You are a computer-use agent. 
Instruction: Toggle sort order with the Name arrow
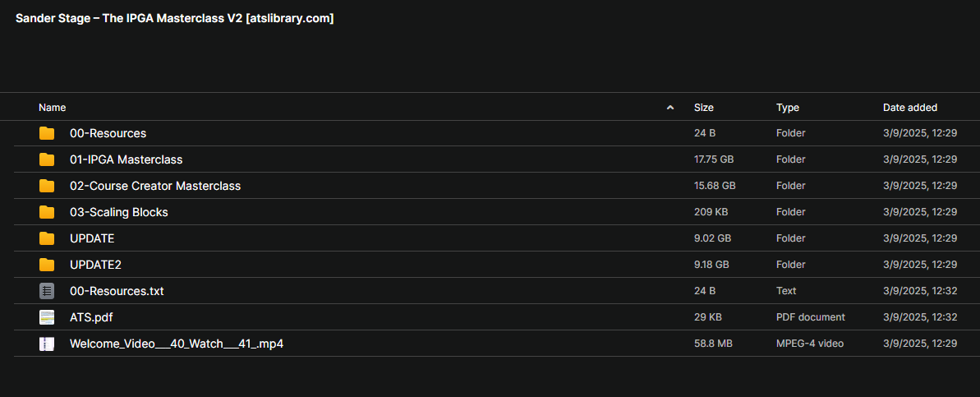click(670, 108)
